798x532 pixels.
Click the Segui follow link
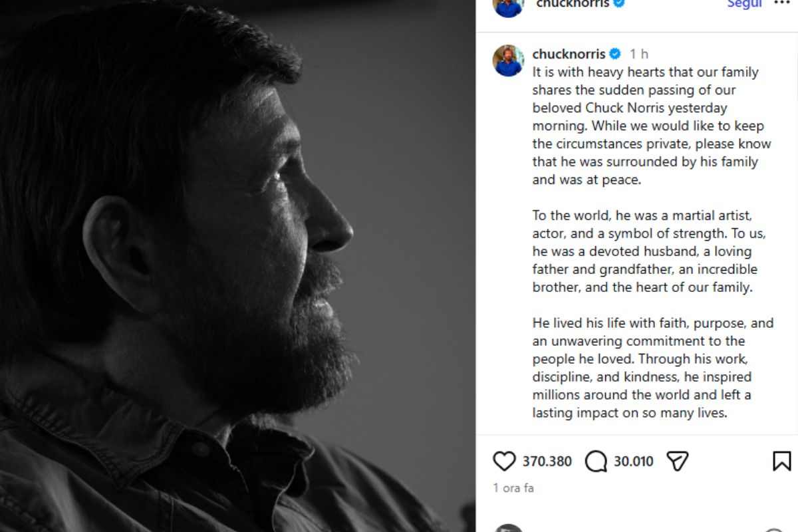coord(744,3)
